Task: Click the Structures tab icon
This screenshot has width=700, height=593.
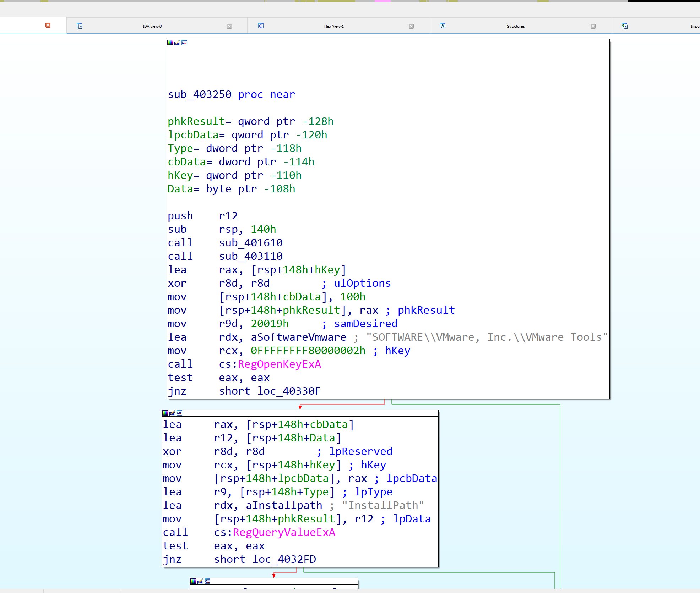Action: click(x=443, y=26)
